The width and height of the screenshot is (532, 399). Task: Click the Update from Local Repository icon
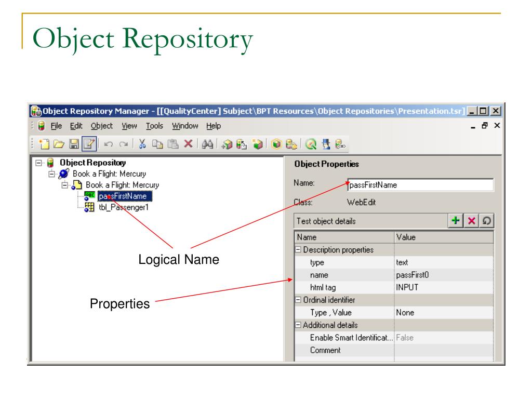pyautogui.click(x=242, y=144)
